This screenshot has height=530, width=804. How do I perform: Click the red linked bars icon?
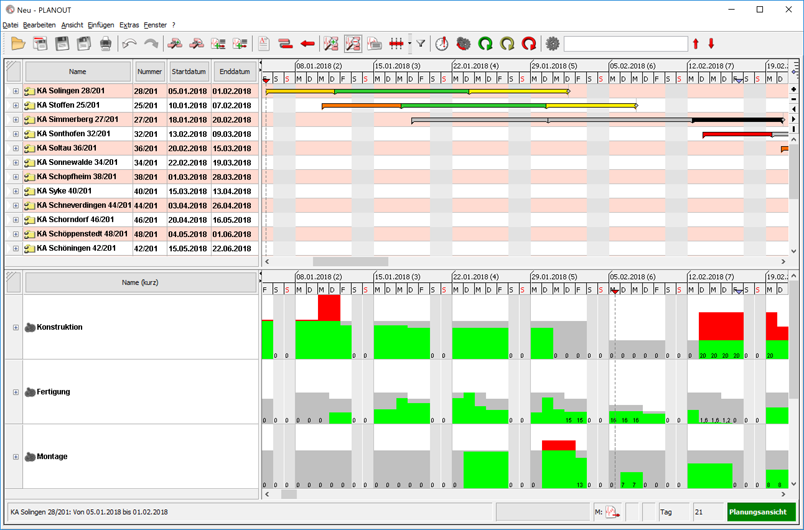pos(286,44)
